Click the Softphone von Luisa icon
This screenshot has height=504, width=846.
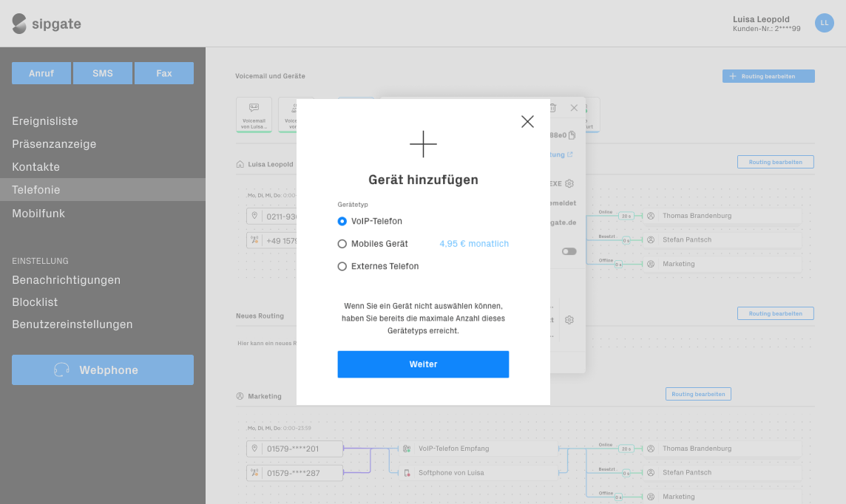(x=407, y=473)
